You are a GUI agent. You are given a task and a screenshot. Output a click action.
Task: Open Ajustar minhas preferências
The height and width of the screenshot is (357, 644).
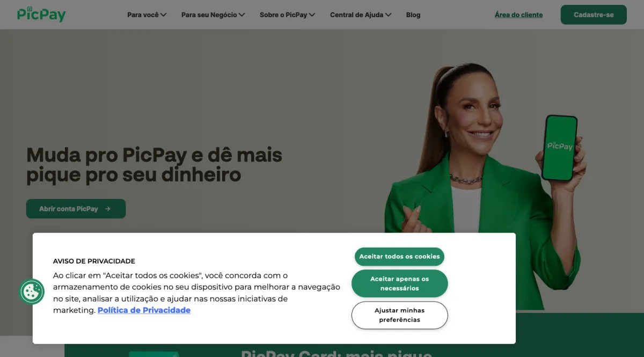click(399, 315)
